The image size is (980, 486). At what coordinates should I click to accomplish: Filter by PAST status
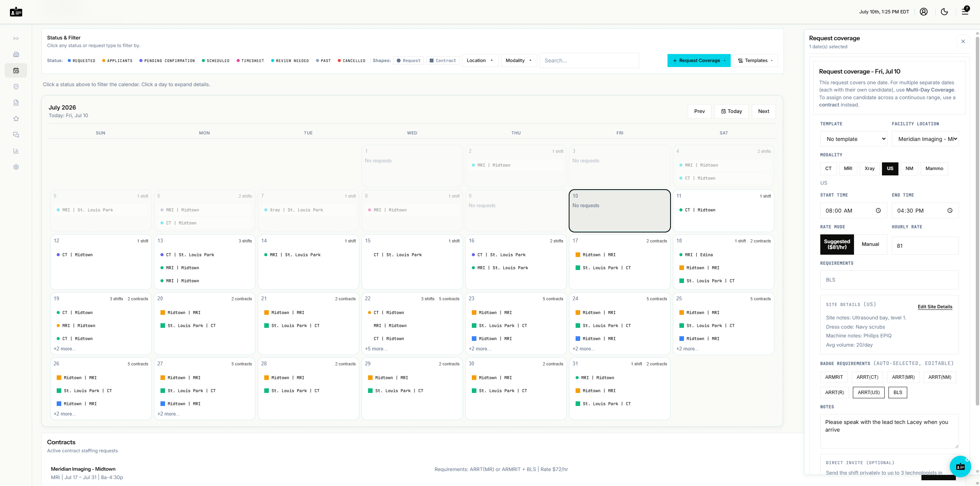pyautogui.click(x=323, y=61)
